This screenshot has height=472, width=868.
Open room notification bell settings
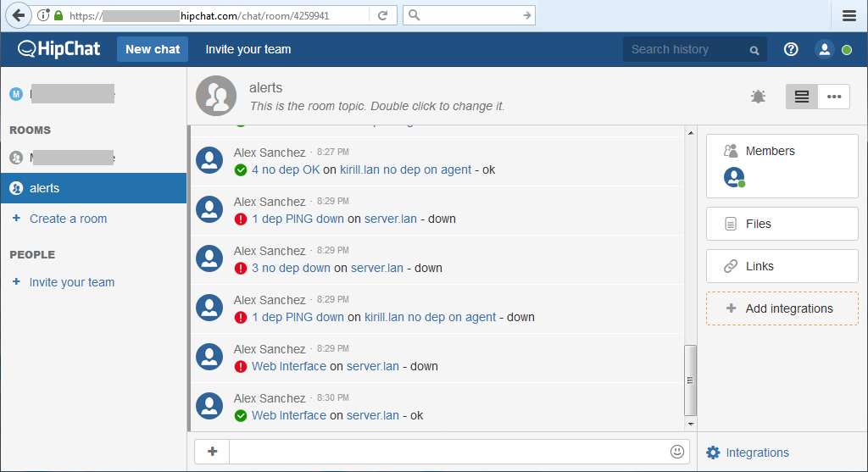coord(758,97)
